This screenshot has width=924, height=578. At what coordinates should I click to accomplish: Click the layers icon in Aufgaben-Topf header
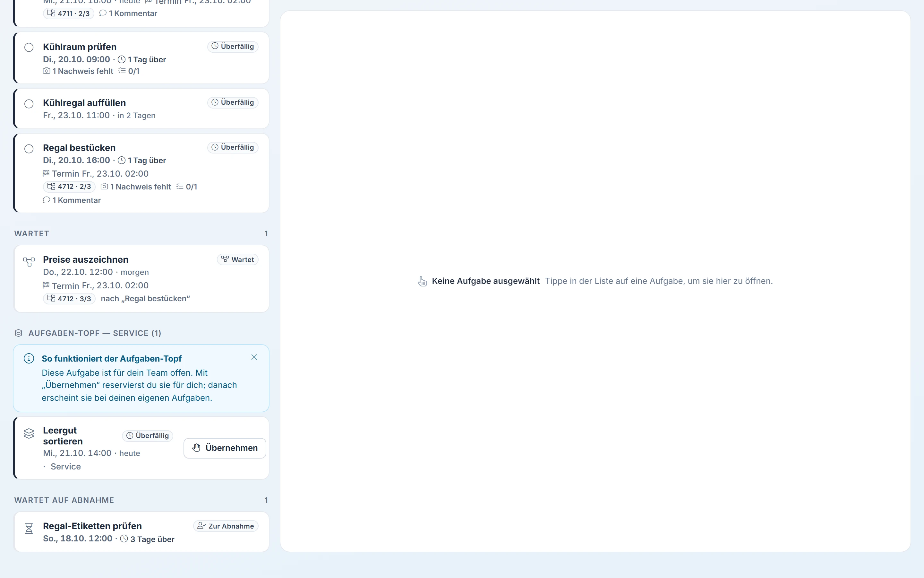click(x=19, y=333)
